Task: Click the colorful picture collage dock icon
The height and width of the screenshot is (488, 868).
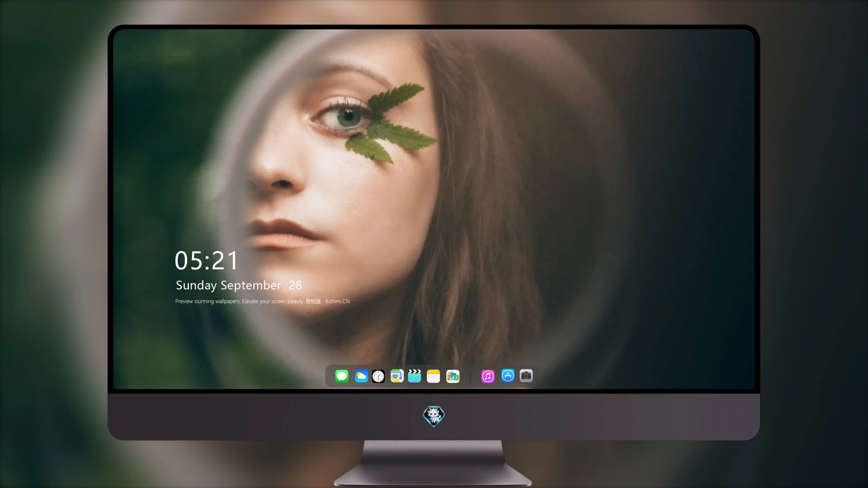Action: point(453,376)
